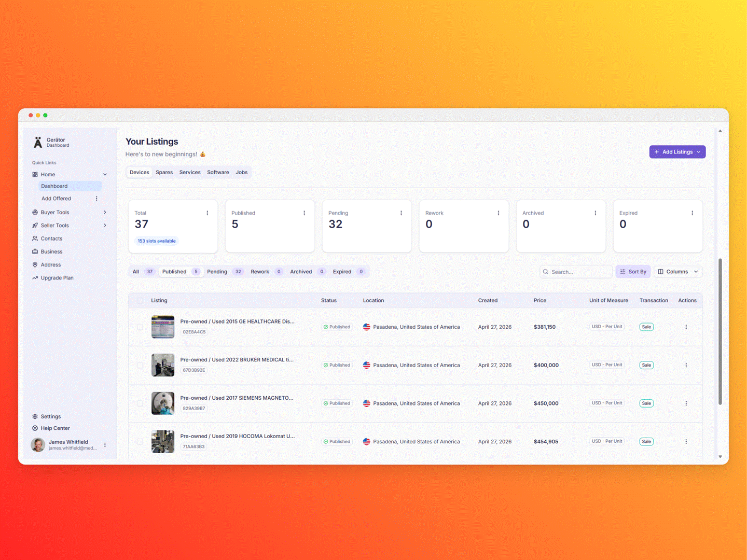
Task: Check the BRUKER MEDICAL listing checkbox
Action: pyautogui.click(x=140, y=366)
